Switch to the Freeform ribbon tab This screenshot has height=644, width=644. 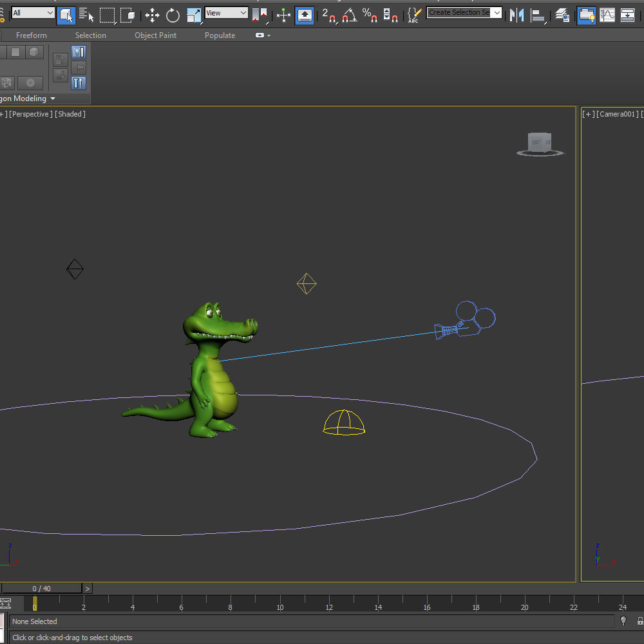coord(32,35)
